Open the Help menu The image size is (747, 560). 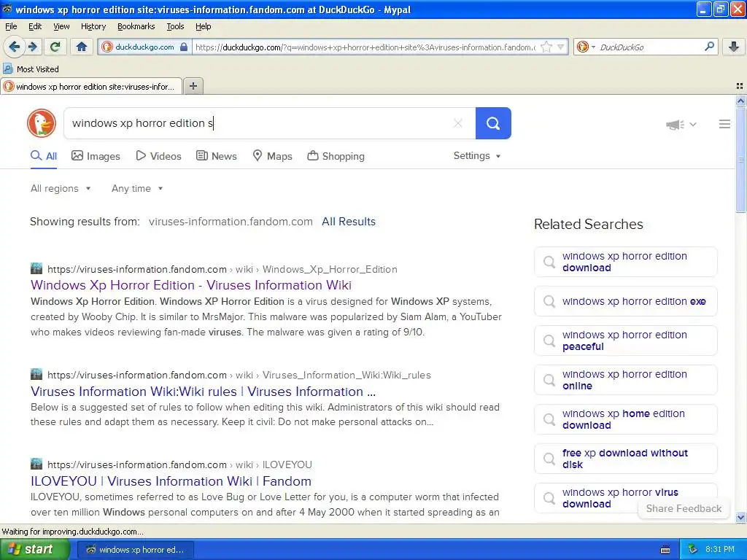pyautogui.click(x=203, y=26)
